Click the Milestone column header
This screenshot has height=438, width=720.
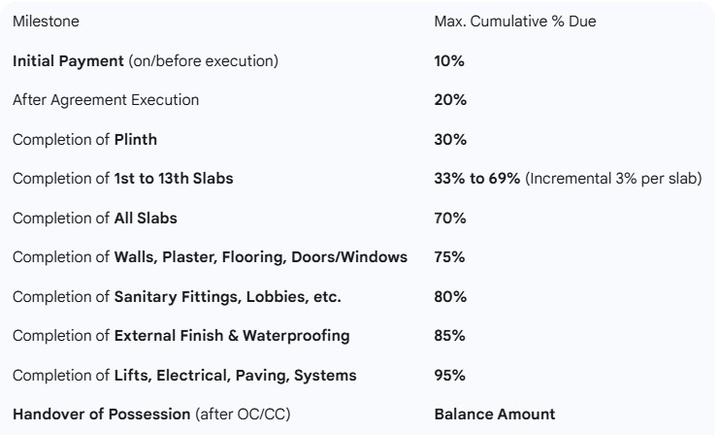point(45,21)
